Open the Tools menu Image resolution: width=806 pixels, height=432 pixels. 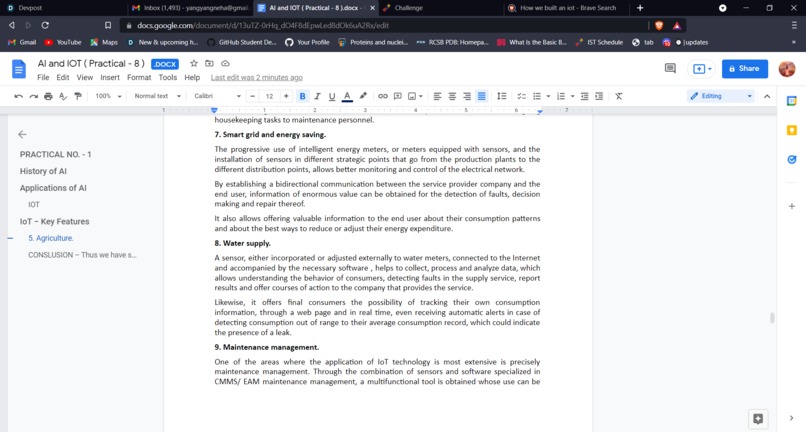pos(168,78)
